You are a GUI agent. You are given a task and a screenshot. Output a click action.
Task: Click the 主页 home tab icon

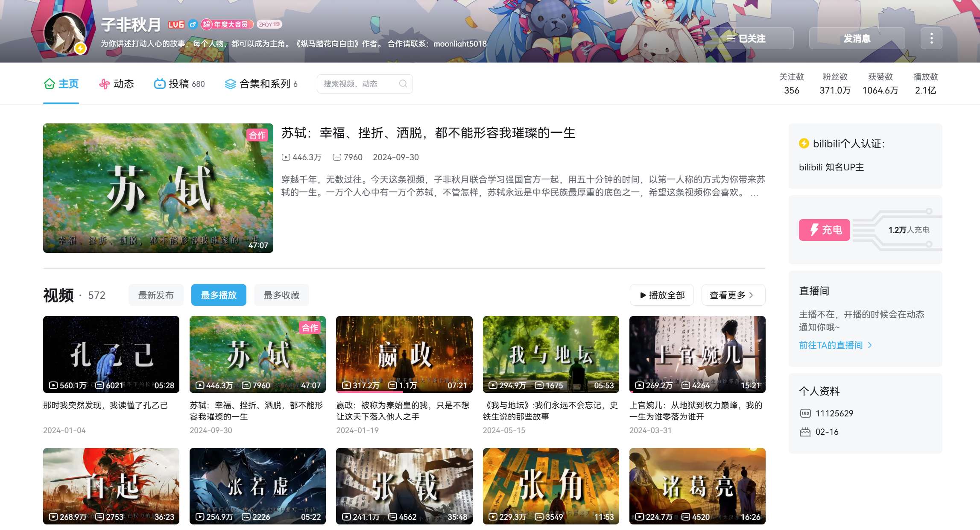click(50, 84)
